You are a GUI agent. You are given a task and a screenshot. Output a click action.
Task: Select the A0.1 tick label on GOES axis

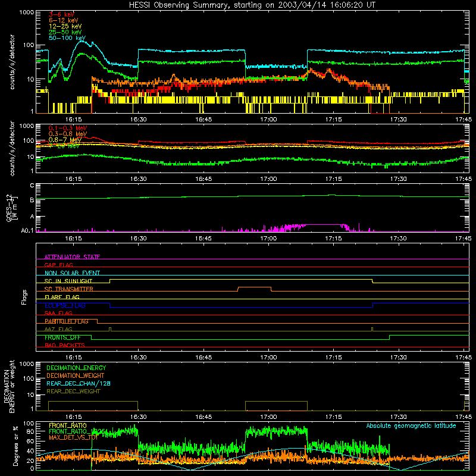tap(27, 230)
